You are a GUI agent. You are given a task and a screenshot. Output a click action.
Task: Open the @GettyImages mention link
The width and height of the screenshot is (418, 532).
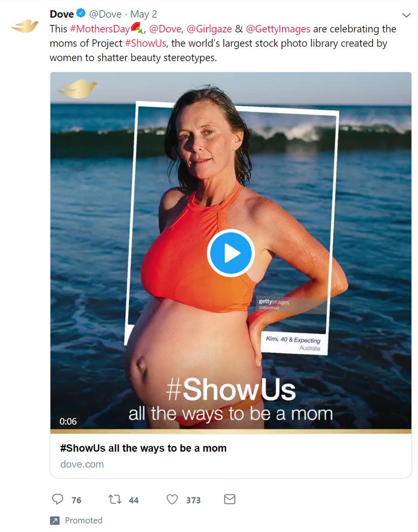tap(278, 29)
